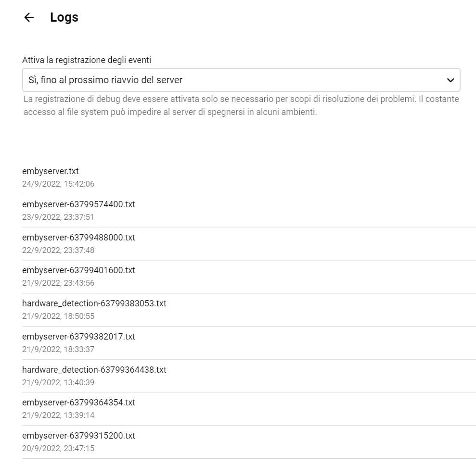Click the 24/9/2022, 15:42:06 timestamp
This screenshot has height=466, width=476.
pyautogui.click(x=58, y=184)
